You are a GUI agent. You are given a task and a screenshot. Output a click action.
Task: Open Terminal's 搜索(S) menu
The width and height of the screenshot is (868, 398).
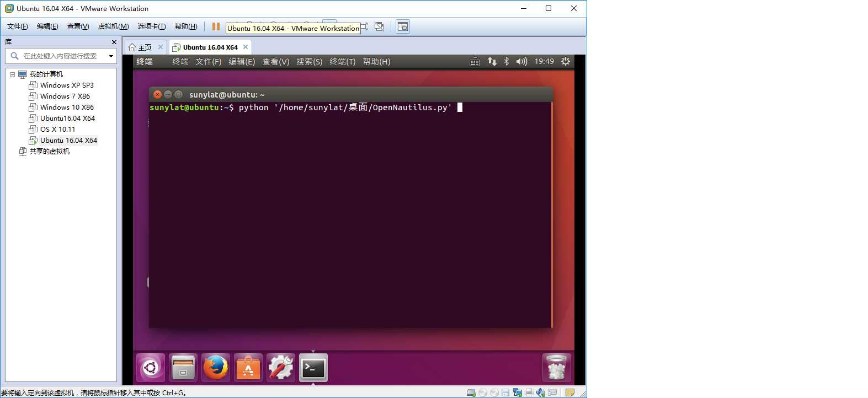click(x=310, y=62)
